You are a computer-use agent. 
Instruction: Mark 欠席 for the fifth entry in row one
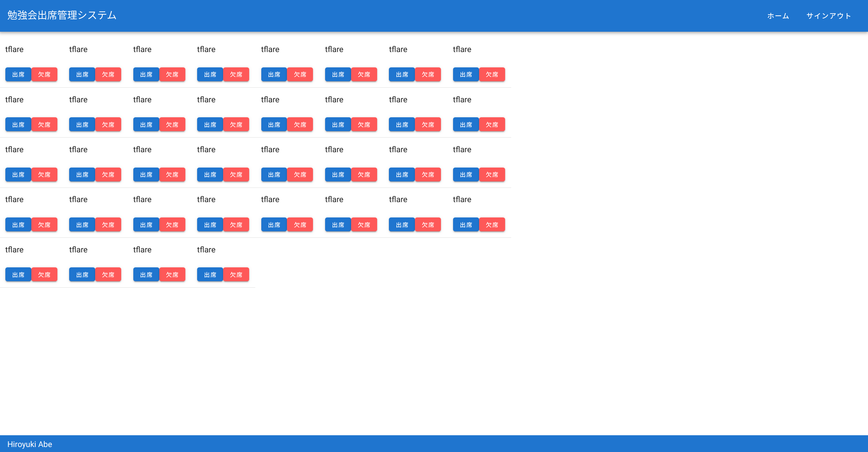[x=300, y=74]
